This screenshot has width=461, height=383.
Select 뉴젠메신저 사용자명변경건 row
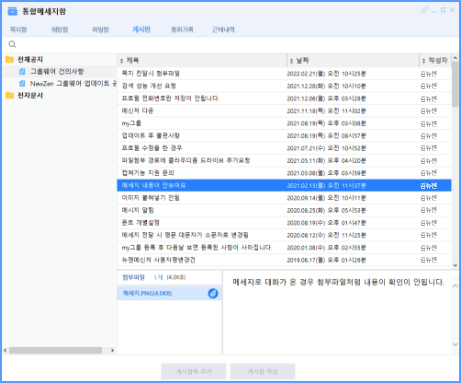tap(284, 260)
